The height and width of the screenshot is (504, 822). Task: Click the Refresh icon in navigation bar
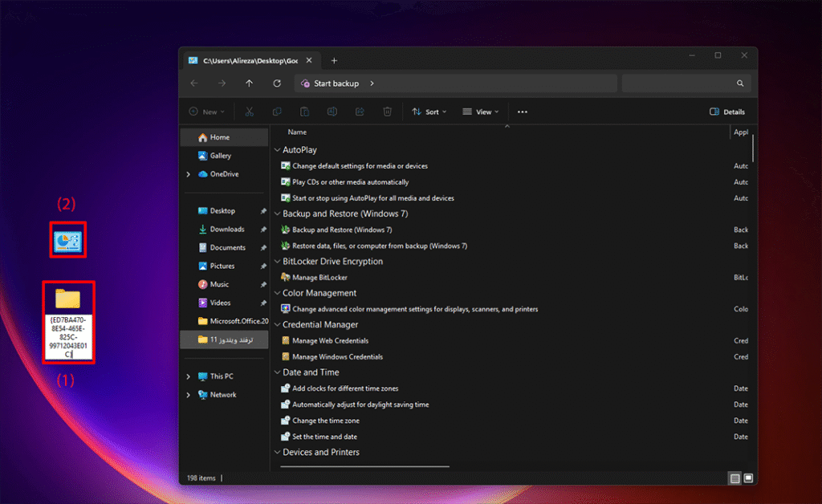[277, 83]
